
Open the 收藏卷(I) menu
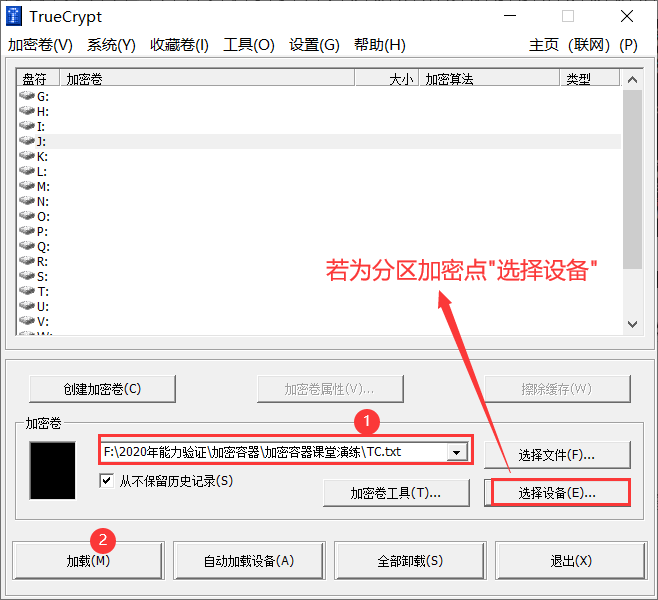click(x=179, y=44)
